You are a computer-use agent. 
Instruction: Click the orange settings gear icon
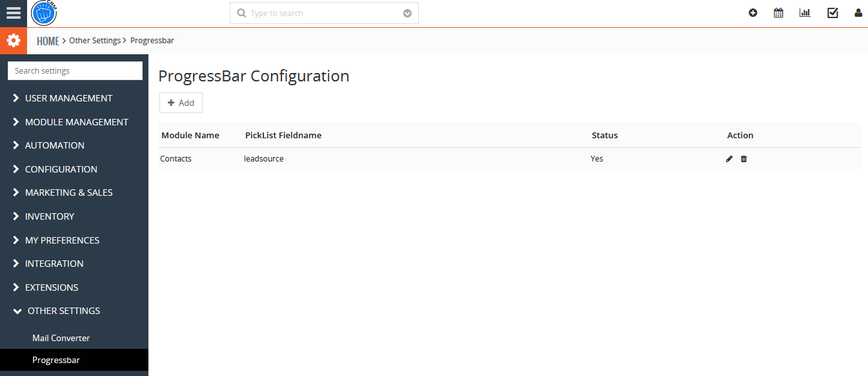pos(13,41)
